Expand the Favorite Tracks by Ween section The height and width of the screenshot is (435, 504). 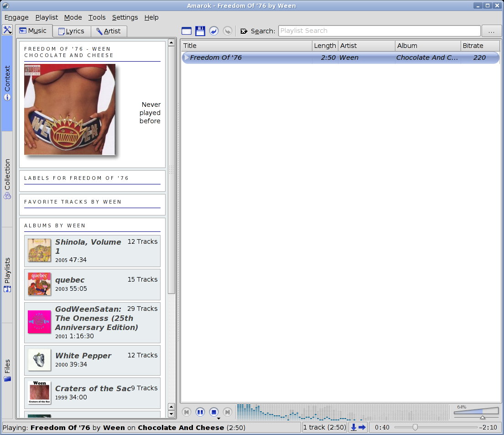(x=92, y=202)
